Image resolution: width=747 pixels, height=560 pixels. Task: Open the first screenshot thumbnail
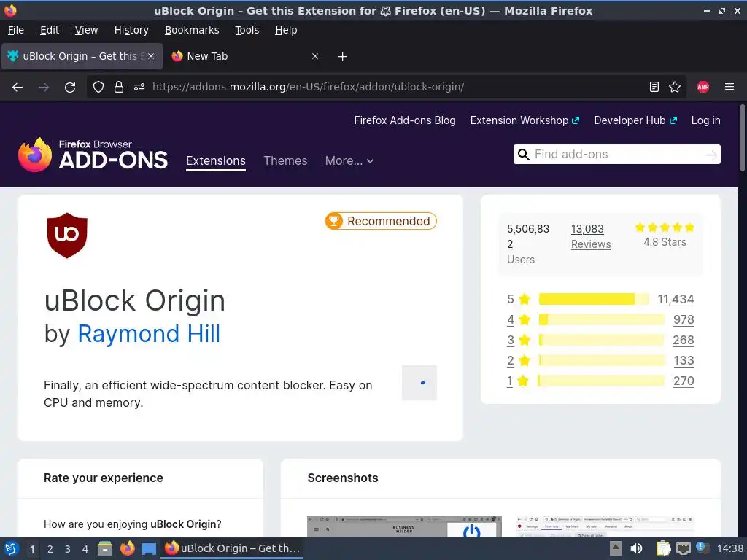(x=404, y=526)
